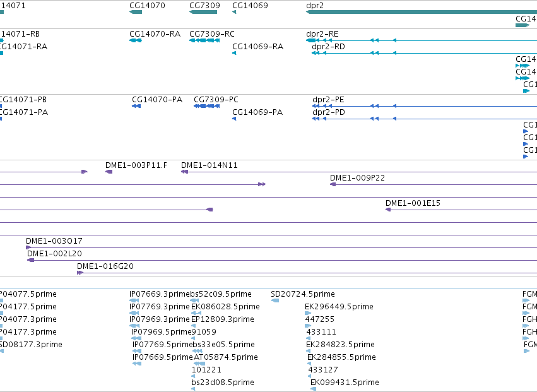Click the AT05874.5prime arrow glyph
This screenshot has width=537, height=392.
[x=199, y=364]
